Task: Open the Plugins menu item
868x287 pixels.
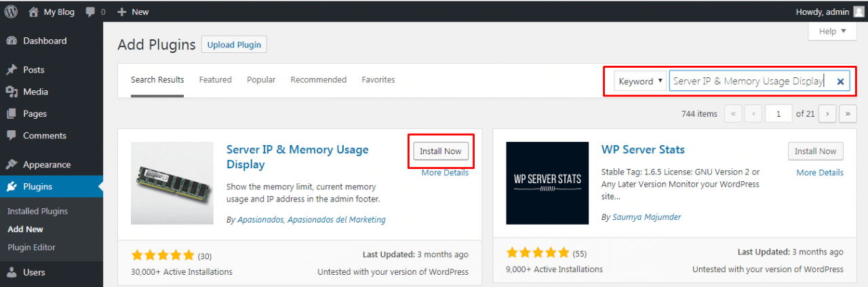Action: click(x=52, y=187)
